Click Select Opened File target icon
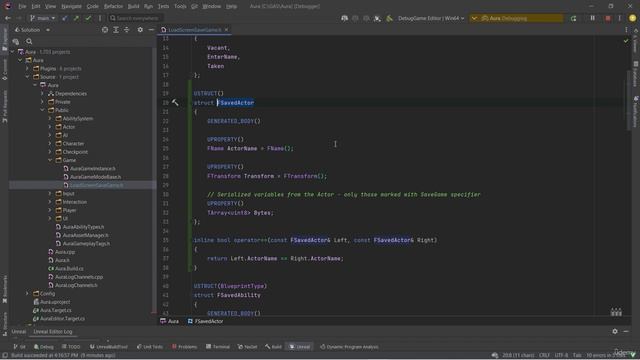Image resolution: width=640 pixels, height=360 pixels. click(x=105, y=30)
